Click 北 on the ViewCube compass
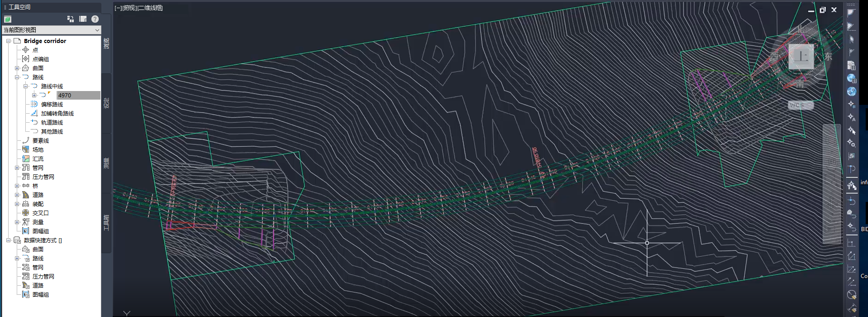Screen dimensions: 868x317 tap(801, 29)
